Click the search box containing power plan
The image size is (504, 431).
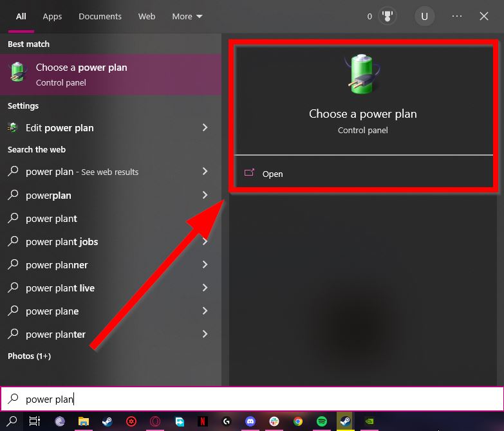(x=252, y=399)
